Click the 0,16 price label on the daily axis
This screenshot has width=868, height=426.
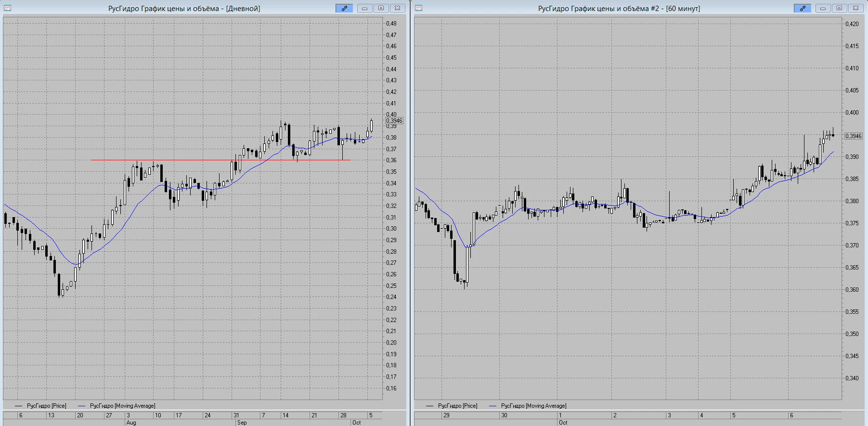coord(391,388)
